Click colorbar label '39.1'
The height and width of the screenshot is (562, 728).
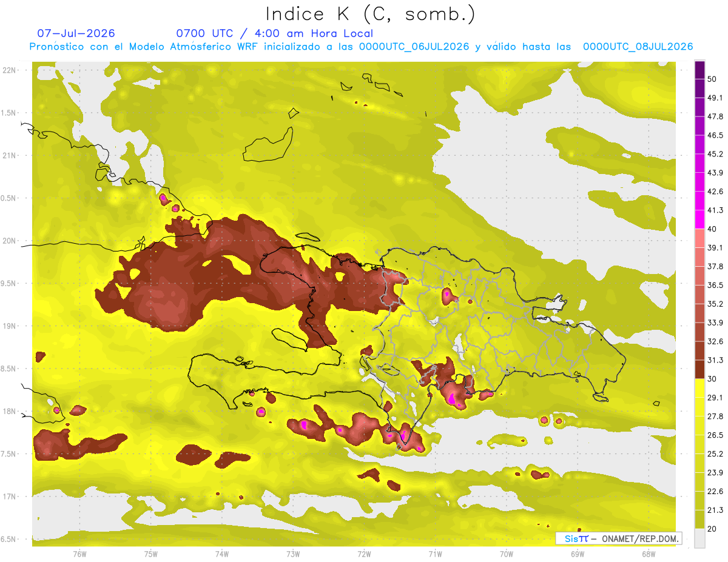point(715,248)
